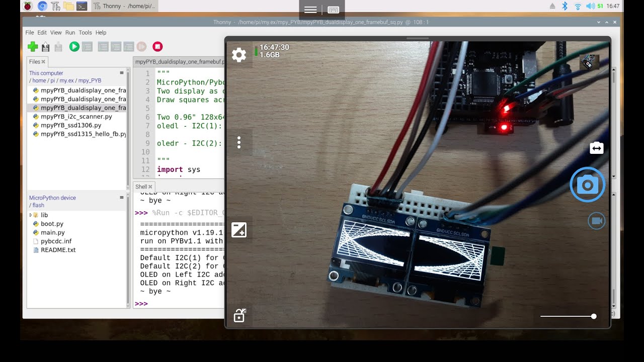Open exposure adjustment icon in camera overlay
The width and height of the screenshot is (644, 362).
tap(239, 229)
